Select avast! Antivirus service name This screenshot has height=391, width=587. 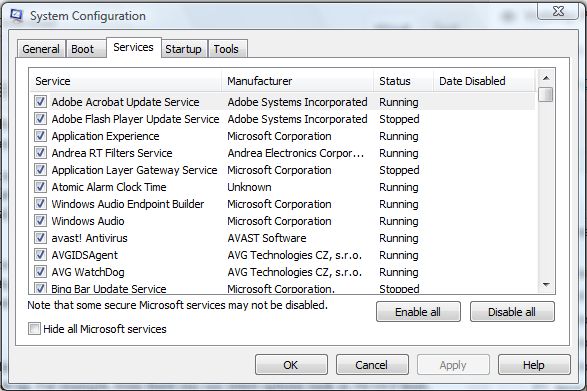coord(89,238)
